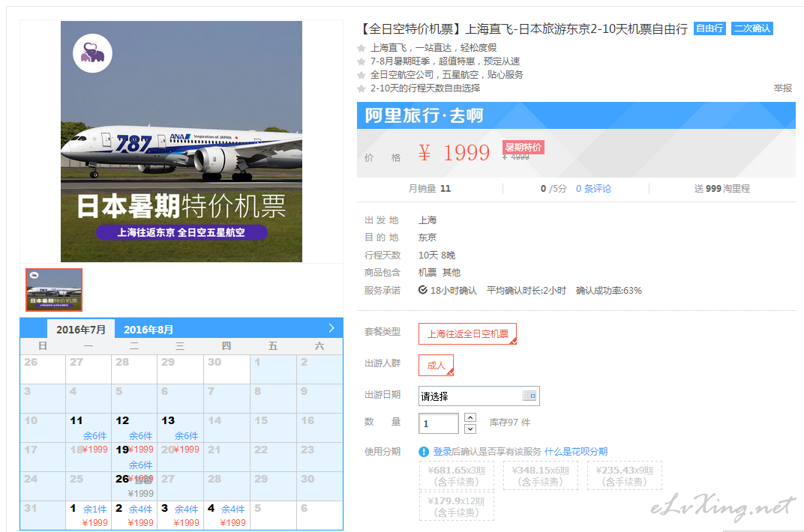Click the 全日空航空公司，五星航空 highlight line

(x=446, y=75)
